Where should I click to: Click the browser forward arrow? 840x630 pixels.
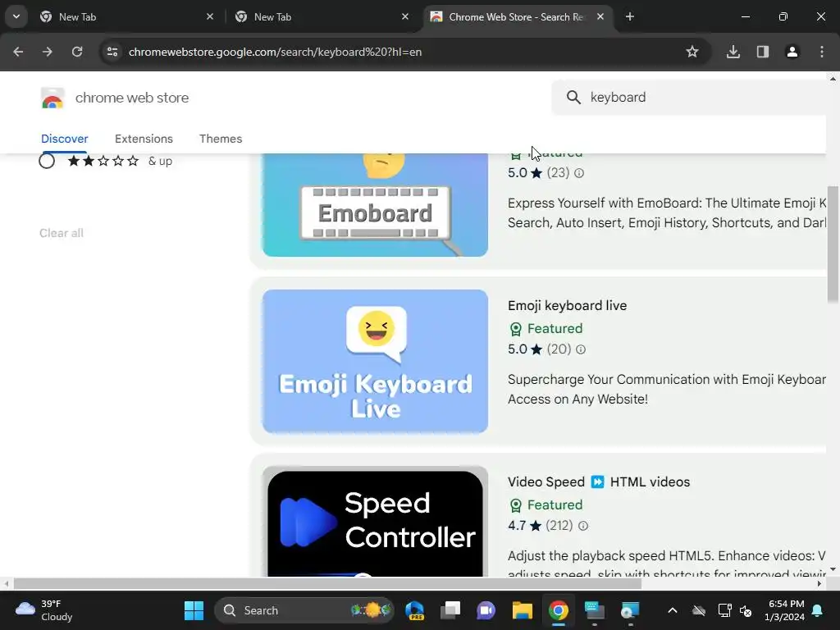pyautogui.click(x=47, y=52)
